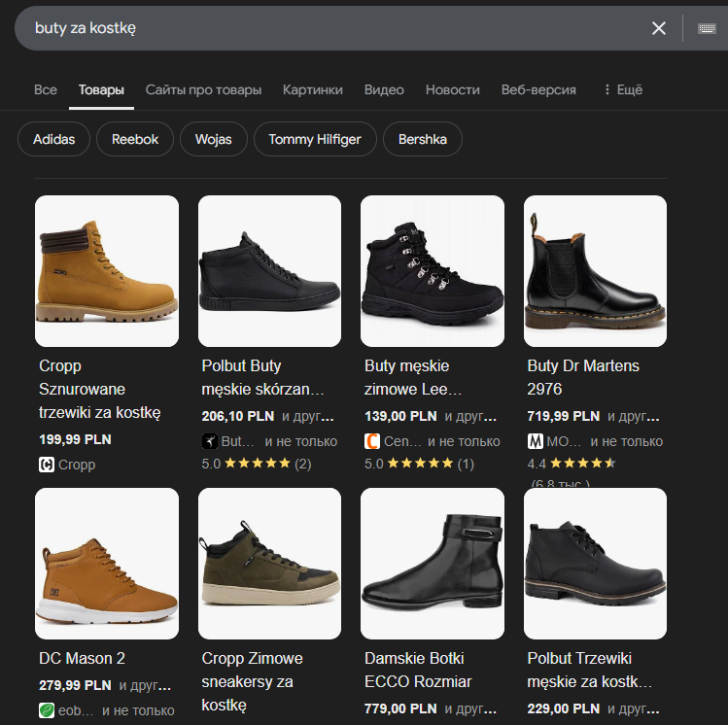This screenshot has width=728, height=725.
Task: Click the 5.0 star rating with (1) review
Action: coord(419,464)
